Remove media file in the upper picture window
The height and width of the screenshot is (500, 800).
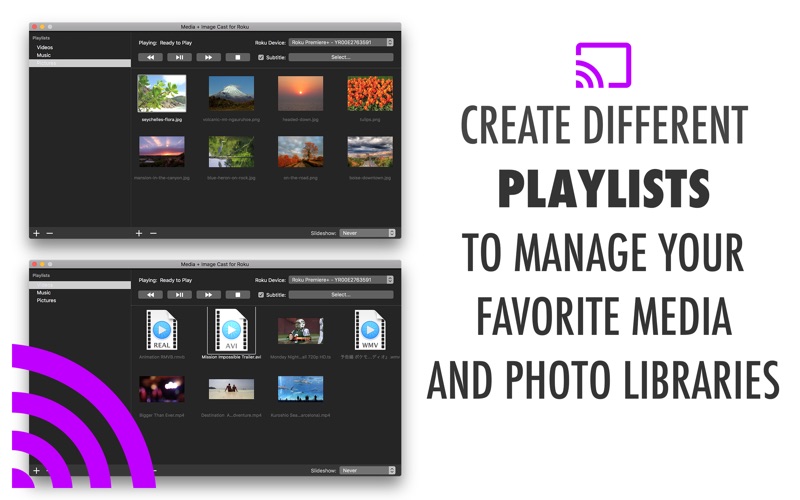[153, 233]
